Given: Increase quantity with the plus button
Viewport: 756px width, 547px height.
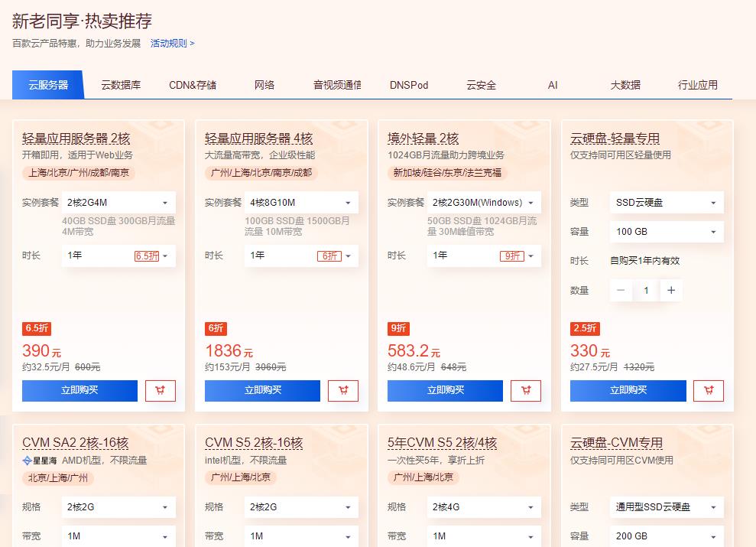Looking at the screenshot, I should pyautogui.click(x=671, y=291).
